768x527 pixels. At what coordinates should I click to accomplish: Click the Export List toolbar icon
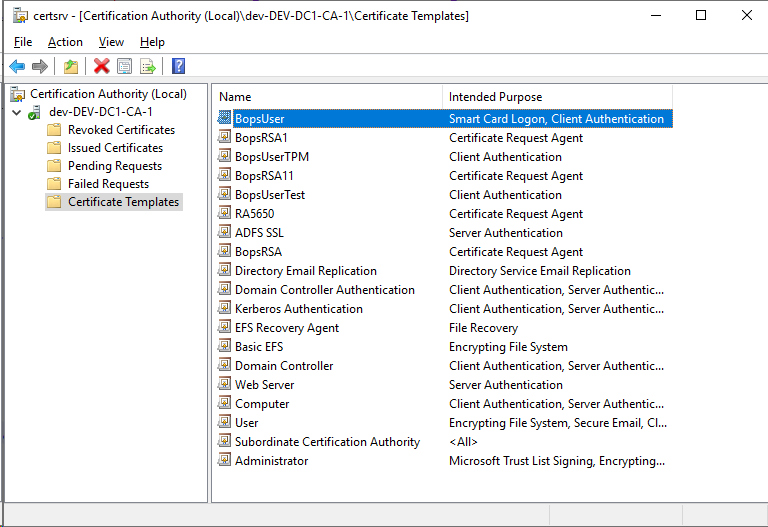[148, 67]
